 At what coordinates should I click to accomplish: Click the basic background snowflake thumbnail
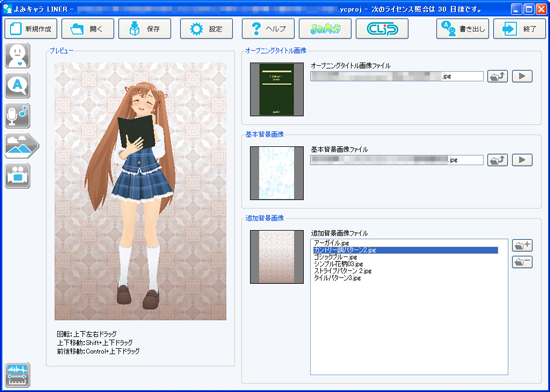277,173
